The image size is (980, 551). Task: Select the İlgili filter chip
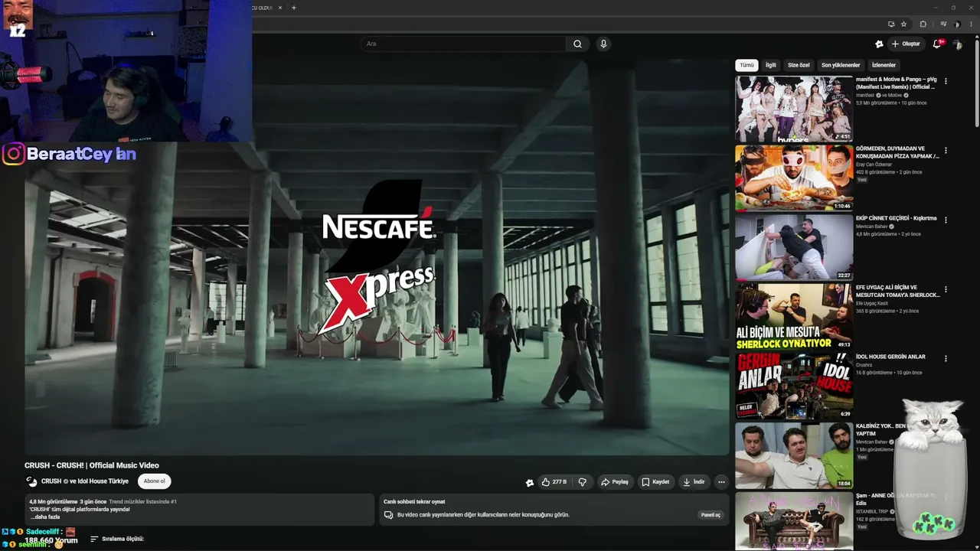pyautogui.click(x=771, y=65)
